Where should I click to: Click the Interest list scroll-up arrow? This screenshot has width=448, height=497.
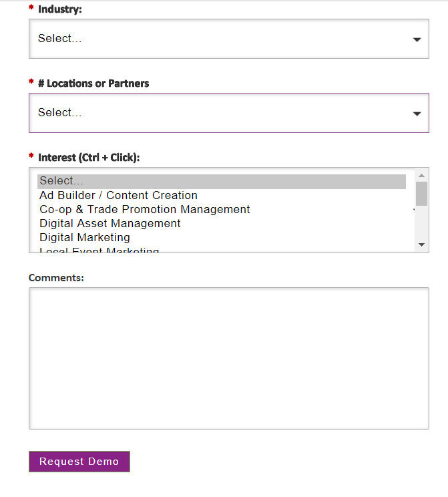tap(421, 176)
